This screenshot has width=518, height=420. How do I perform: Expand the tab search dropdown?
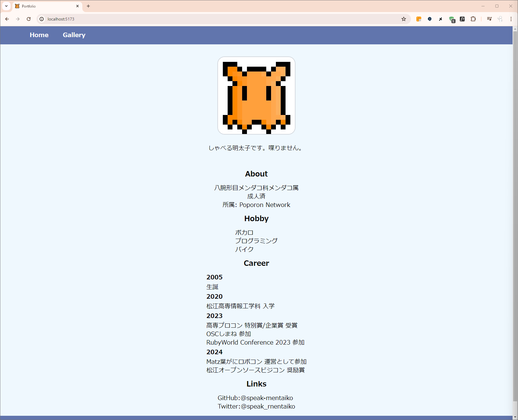coord(6,6)
